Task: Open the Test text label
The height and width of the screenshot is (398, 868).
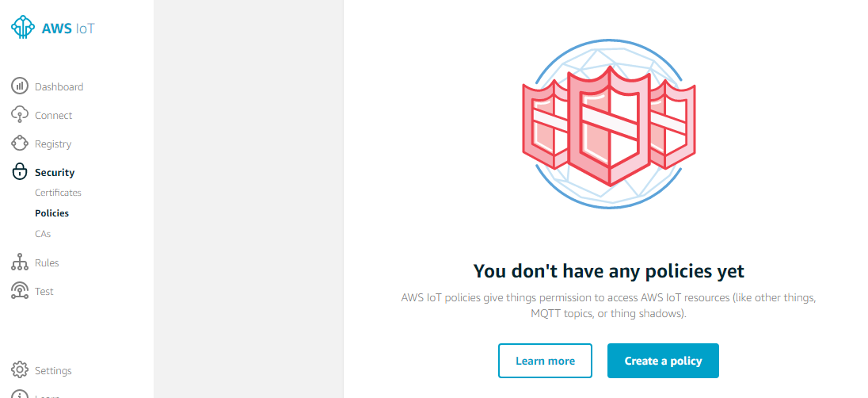Action: (44, 291)
